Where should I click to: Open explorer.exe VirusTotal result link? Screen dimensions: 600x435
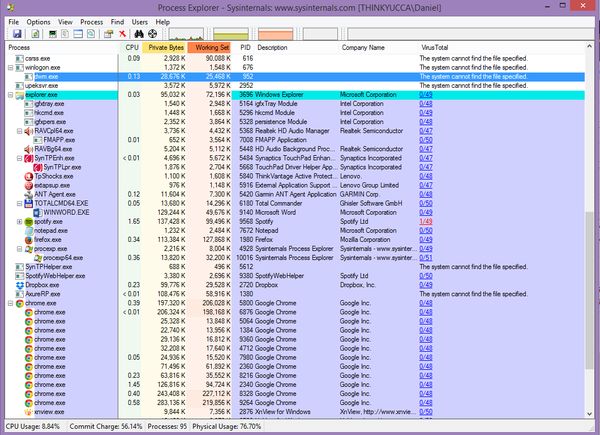click(426, 95)
